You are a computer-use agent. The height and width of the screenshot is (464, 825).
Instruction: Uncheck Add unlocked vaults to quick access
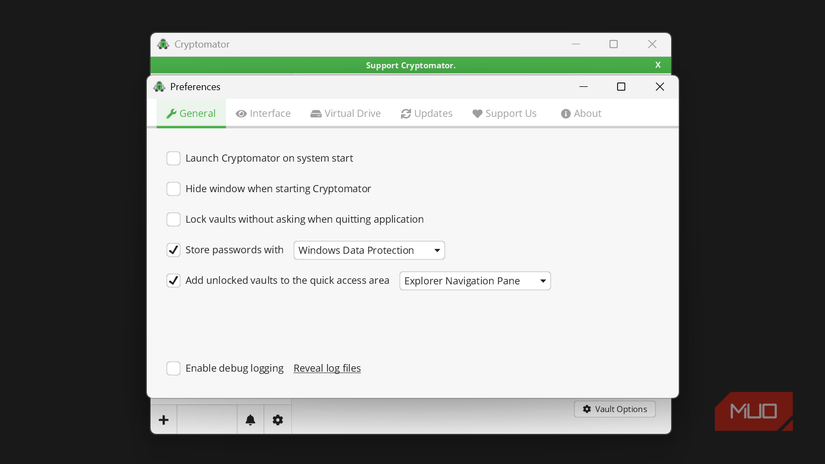point(173,280)
